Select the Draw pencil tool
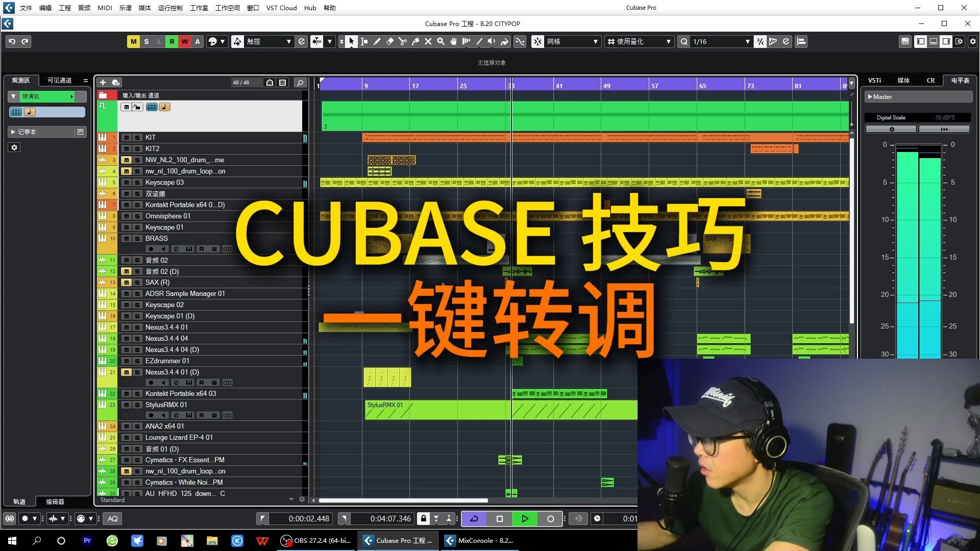This screenshot has width=980, height=551. point(377,42)
